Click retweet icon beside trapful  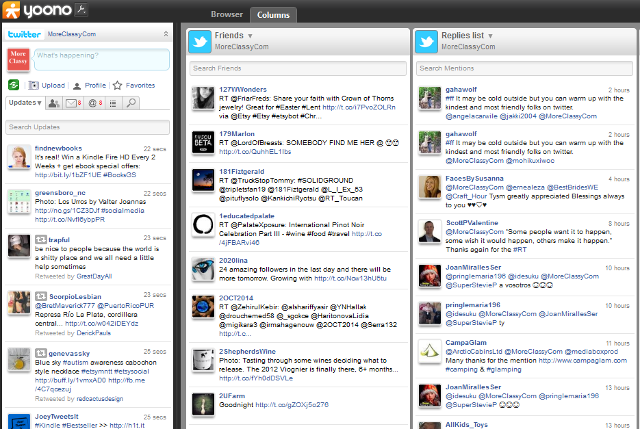41,240
